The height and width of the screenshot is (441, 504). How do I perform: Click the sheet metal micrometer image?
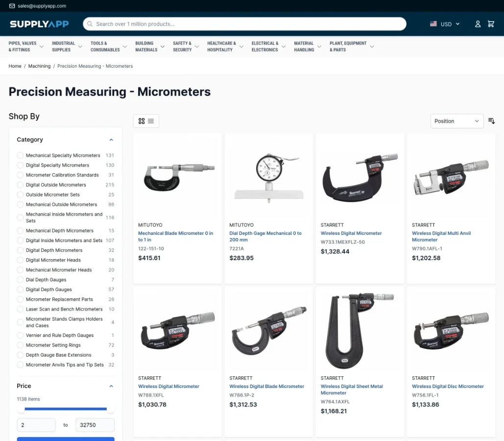(360, 331)
